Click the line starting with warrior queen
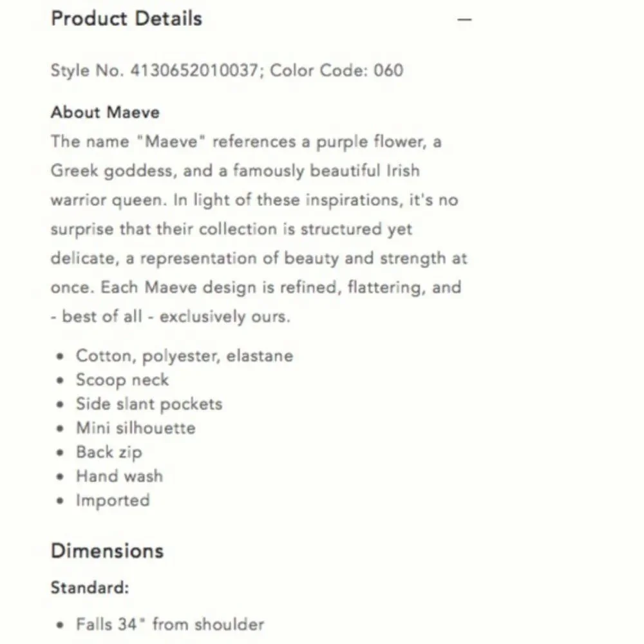 tap(254, 200)
